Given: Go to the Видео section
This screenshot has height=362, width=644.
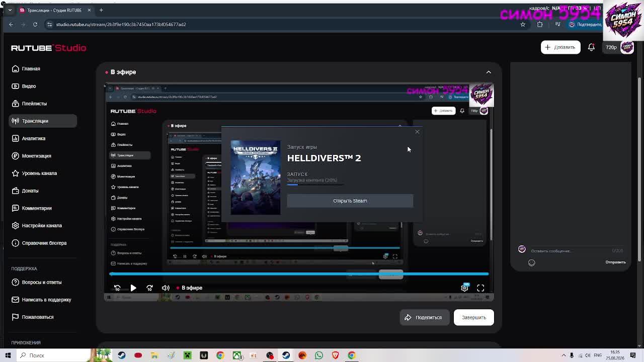Looking at the screenshot, I should pos(43,86).
